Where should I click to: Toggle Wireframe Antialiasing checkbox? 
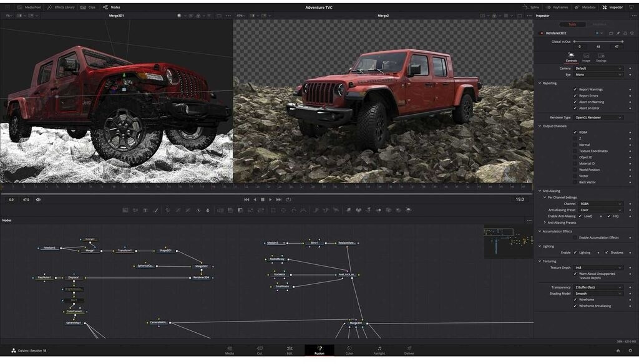575,306
